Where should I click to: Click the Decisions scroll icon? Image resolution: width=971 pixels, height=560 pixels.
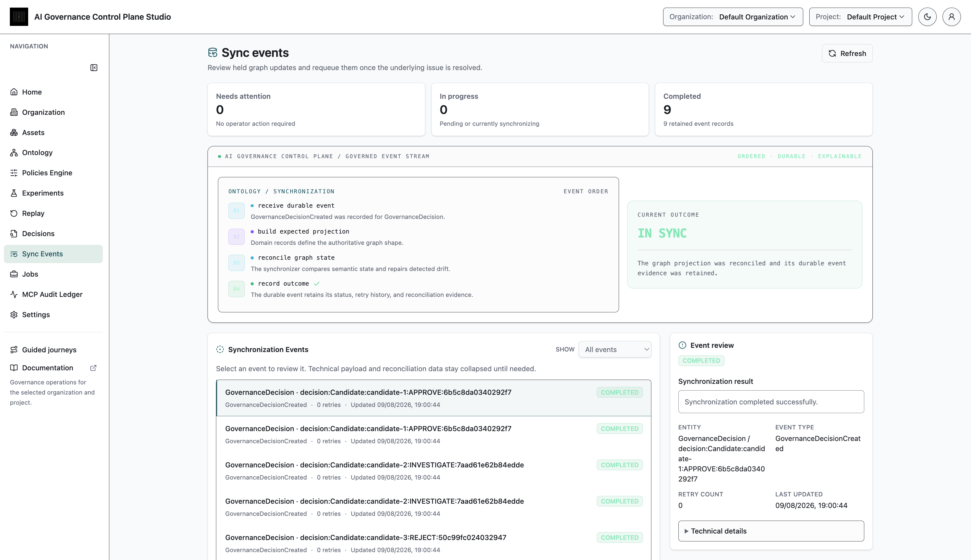pos(14,234)
